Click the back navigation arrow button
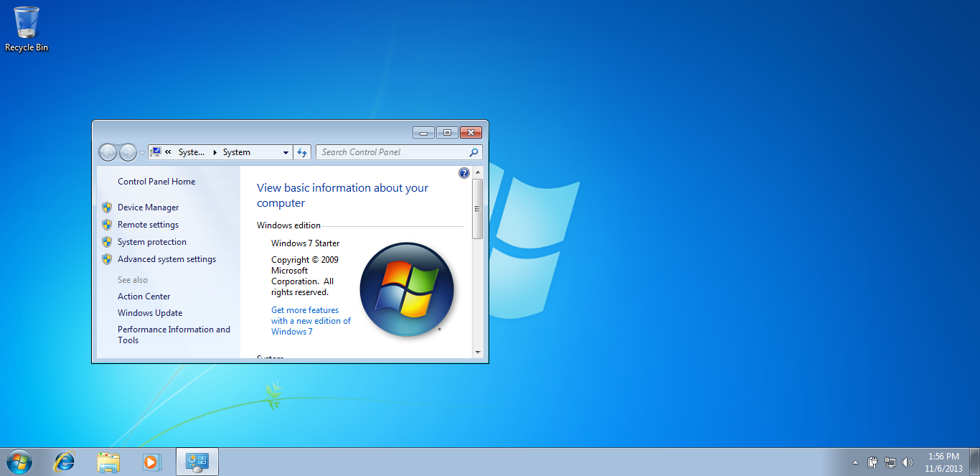 108,152
